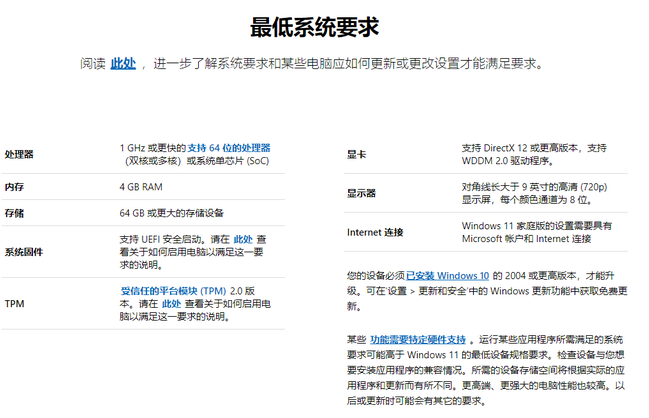Image resolution: width=649 pixels, height=418 pixels.
Task: Open the 功能需要特定硬件支持 link
Action: [418, 340]
